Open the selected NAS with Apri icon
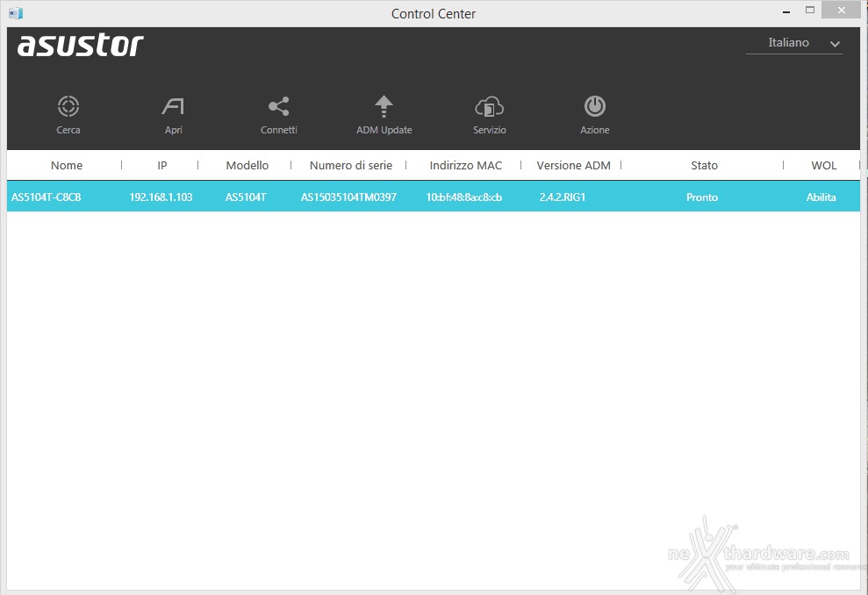868x595 pixels. tap(173, 106)
